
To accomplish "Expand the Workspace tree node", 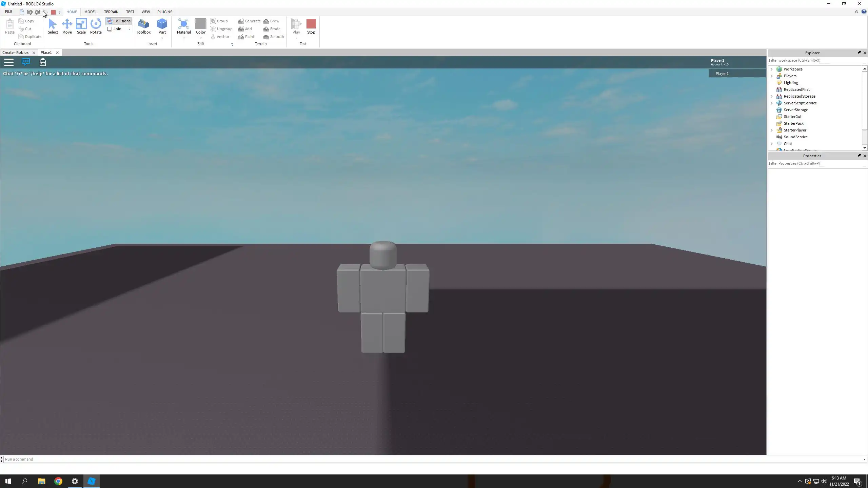I will 772,69.
